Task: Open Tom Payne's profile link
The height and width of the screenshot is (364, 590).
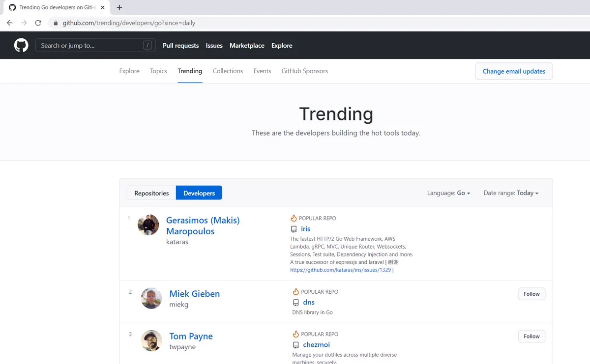Action: click(x=191, y=336)
